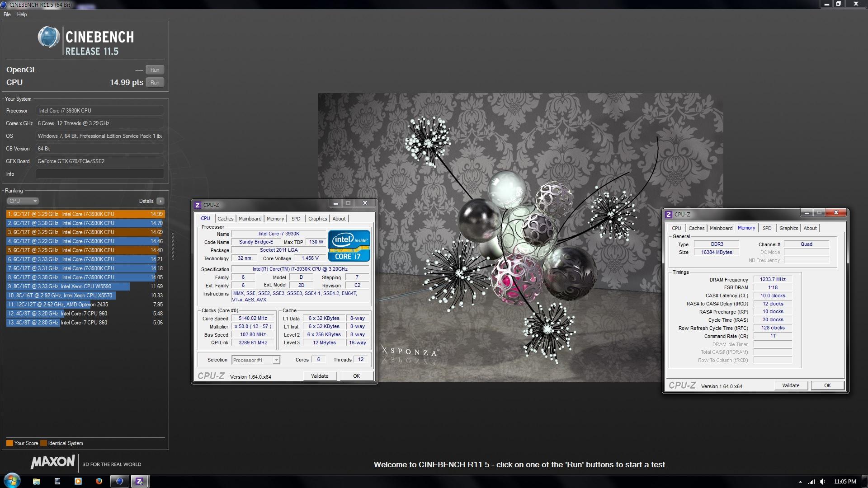The image size is (868, 488).
Task: Click the taskbar clock showing 11:05 PM
Action: pyautogui.click(x=845, y=482)
